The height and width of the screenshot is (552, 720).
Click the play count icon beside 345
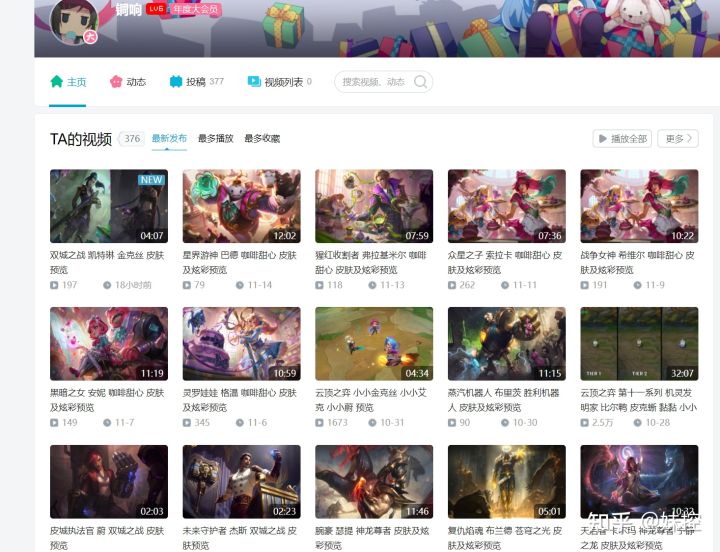[187, 423]
